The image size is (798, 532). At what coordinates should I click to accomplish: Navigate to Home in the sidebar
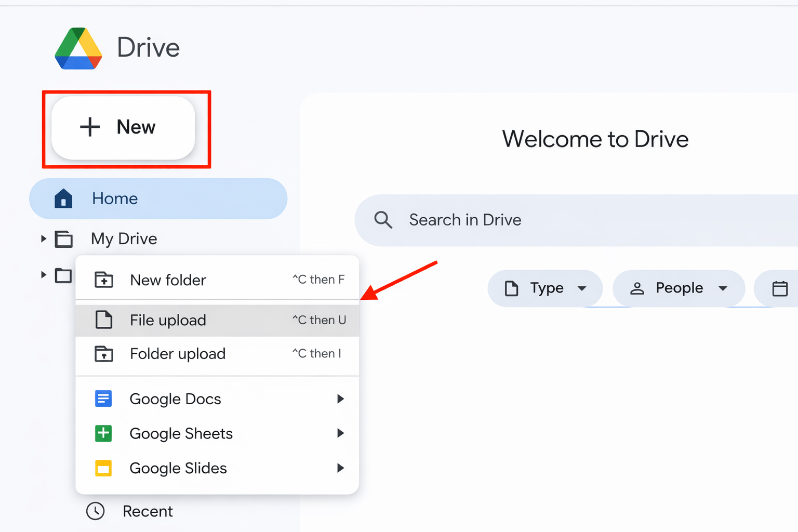pyautogui.click(x=115, y=198)
